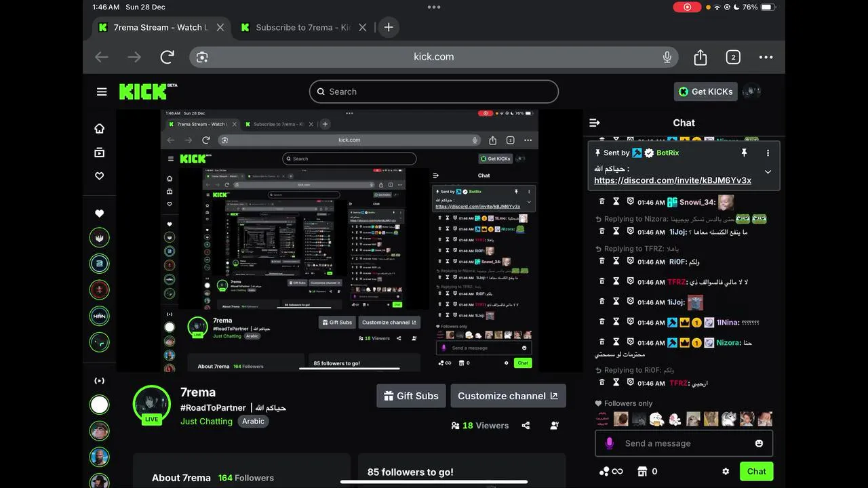Click the kick.com address bar
This screenshot has height=488, width=868.
coord(434,57)
